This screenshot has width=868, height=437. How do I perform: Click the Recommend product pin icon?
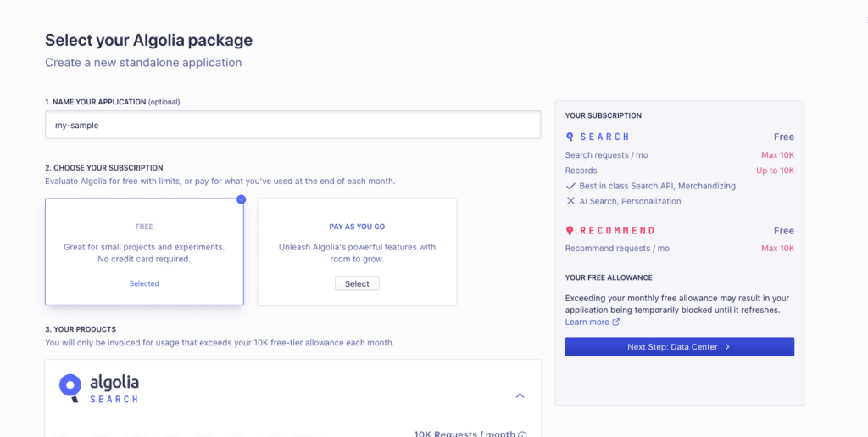coord(570,231)
